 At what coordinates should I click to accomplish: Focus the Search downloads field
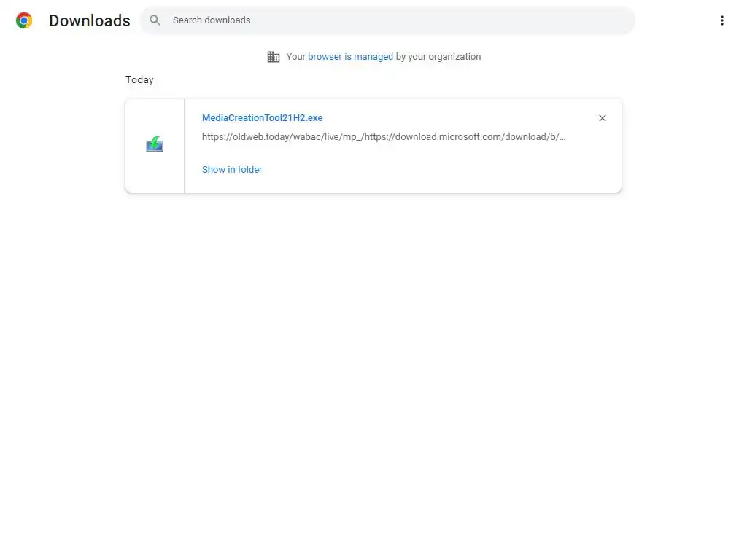pyautogui.click(x=394, y=20)
